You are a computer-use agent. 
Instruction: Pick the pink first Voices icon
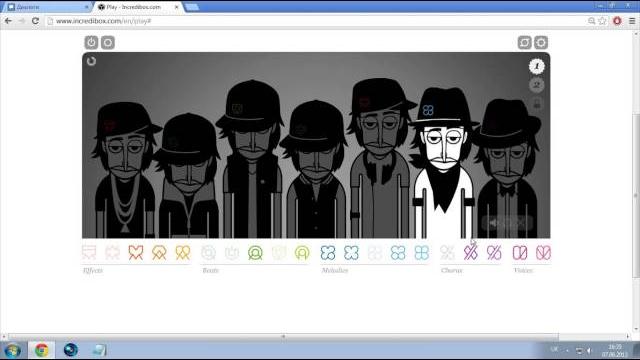coord(520,253)
